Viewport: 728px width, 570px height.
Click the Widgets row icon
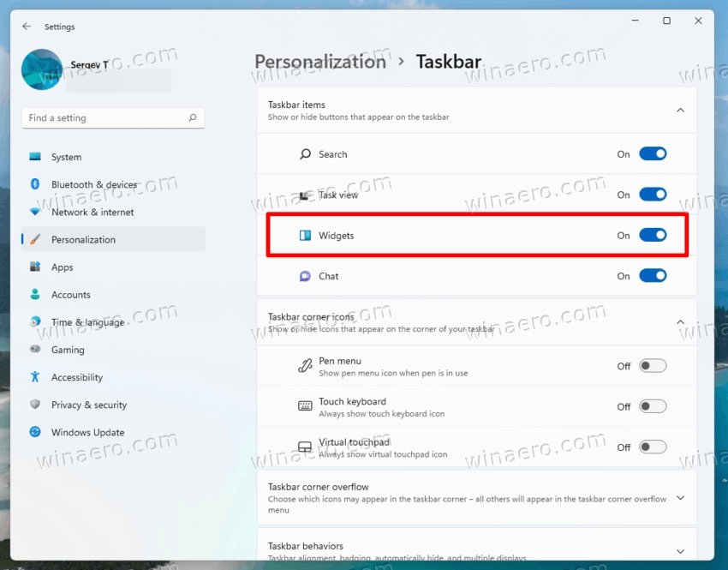pyautogui.click(x=305, y=236)
